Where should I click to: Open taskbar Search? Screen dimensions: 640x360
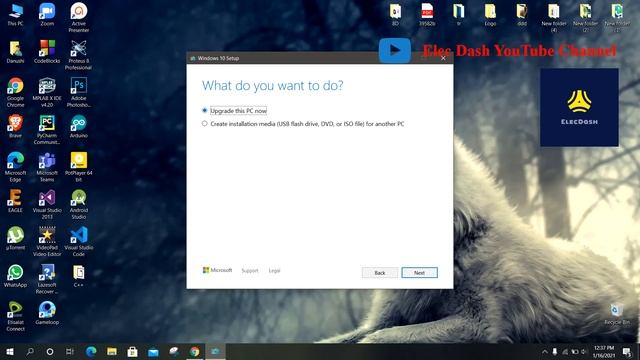30,351
